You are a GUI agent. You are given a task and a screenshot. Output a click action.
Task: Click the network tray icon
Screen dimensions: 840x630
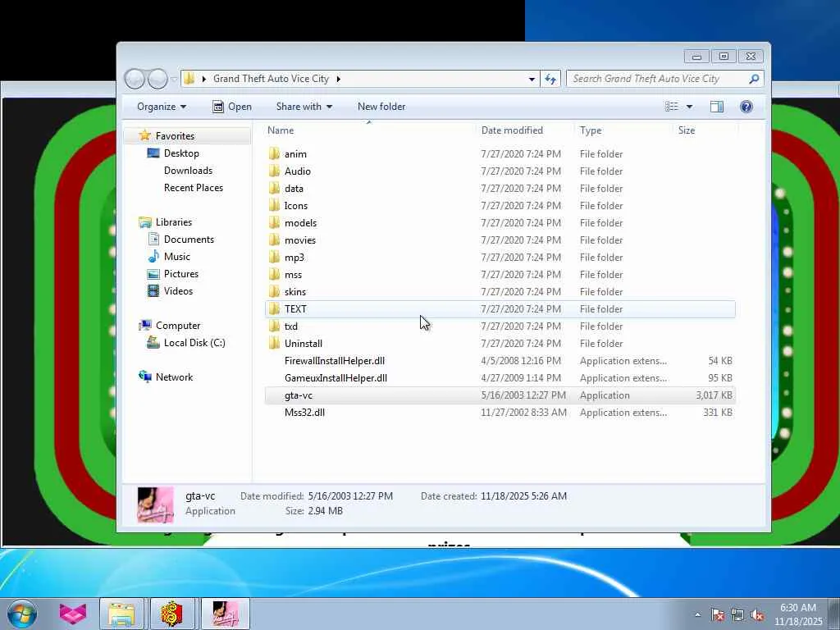[737, 615]
